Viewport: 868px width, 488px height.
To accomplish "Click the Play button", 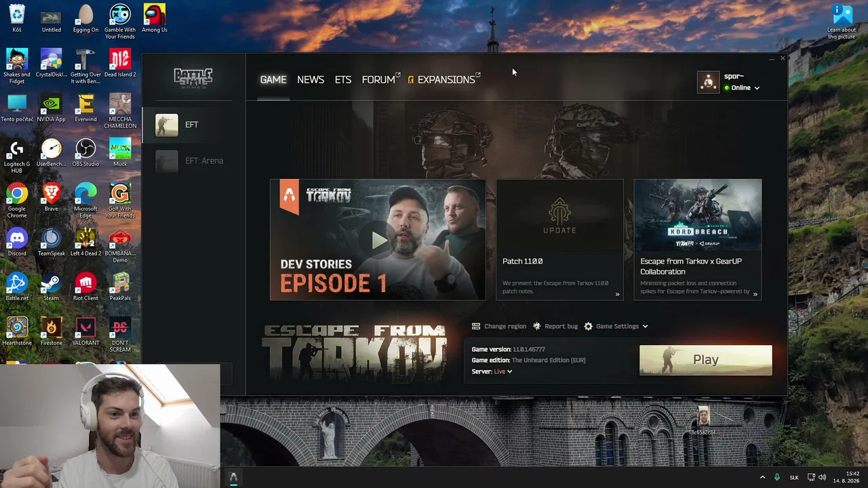I will (705, 360).
